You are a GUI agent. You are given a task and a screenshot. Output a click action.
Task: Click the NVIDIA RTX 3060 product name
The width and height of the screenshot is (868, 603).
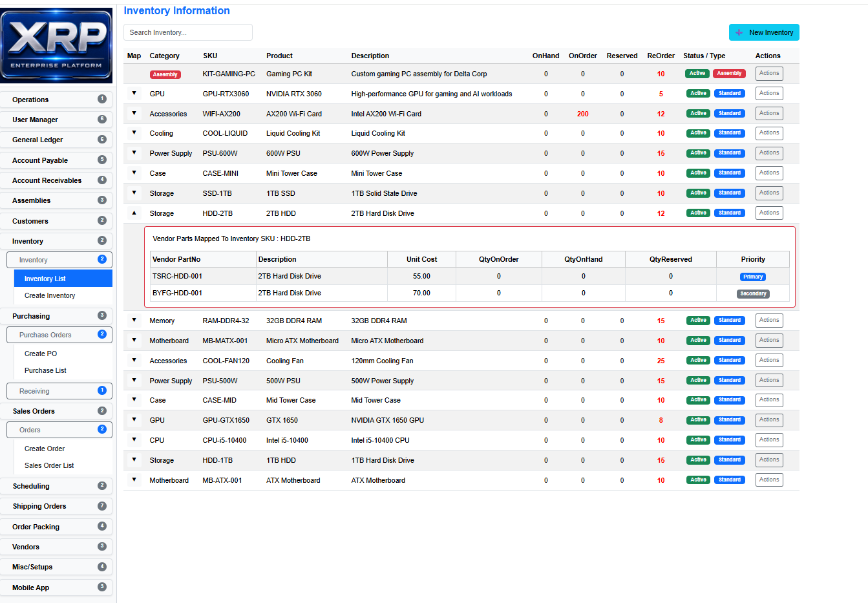294,94
